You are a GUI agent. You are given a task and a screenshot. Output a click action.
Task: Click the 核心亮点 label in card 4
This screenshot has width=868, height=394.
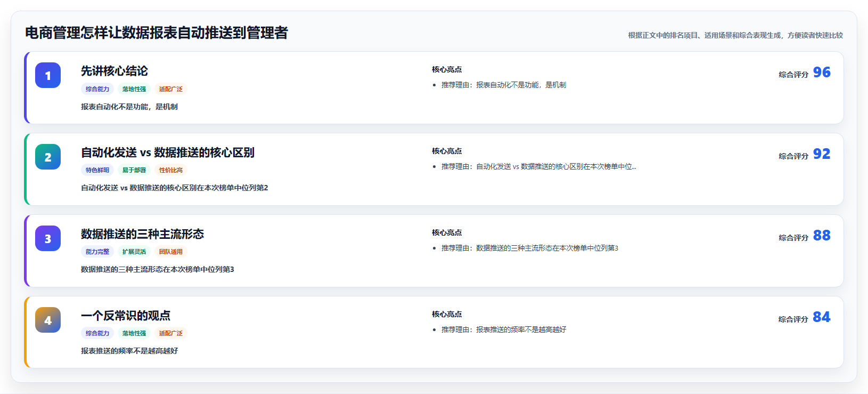click(447, 314)
